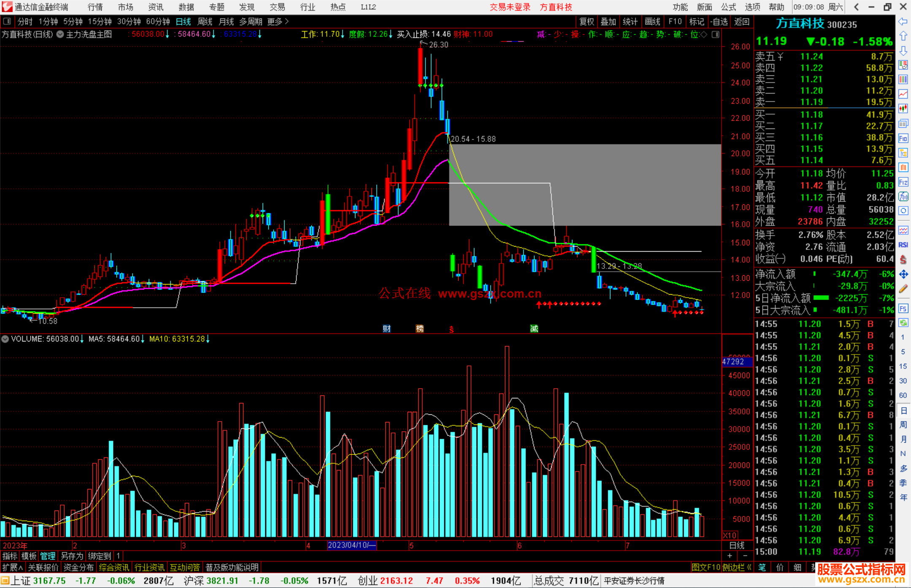Click the line chart sidebar icon
The width and height of the screenshot is (911, 588).
[x=903, y=94]
